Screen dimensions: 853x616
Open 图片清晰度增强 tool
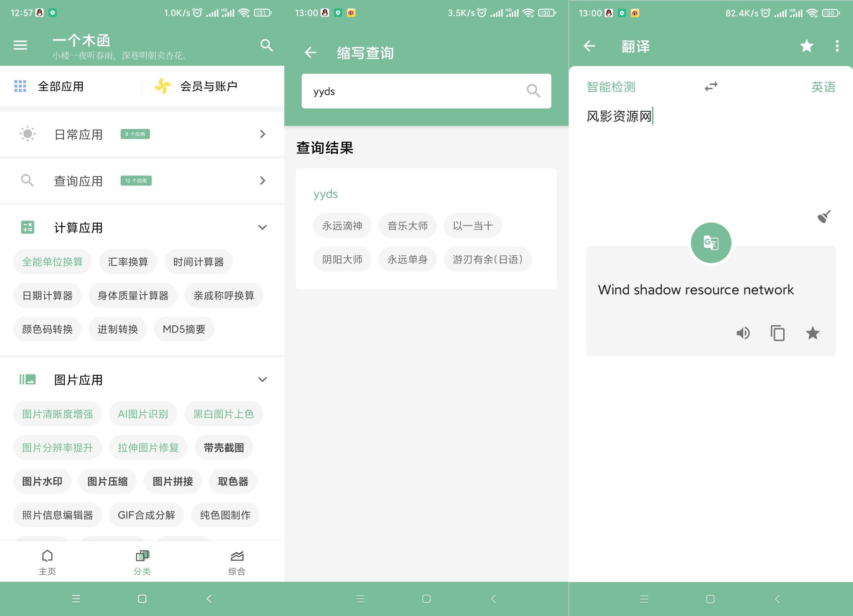57,414
